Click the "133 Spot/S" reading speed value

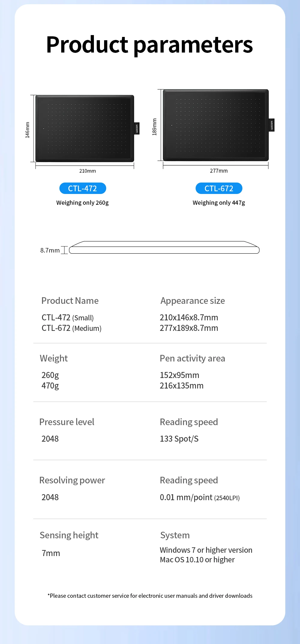coord(179,439)
